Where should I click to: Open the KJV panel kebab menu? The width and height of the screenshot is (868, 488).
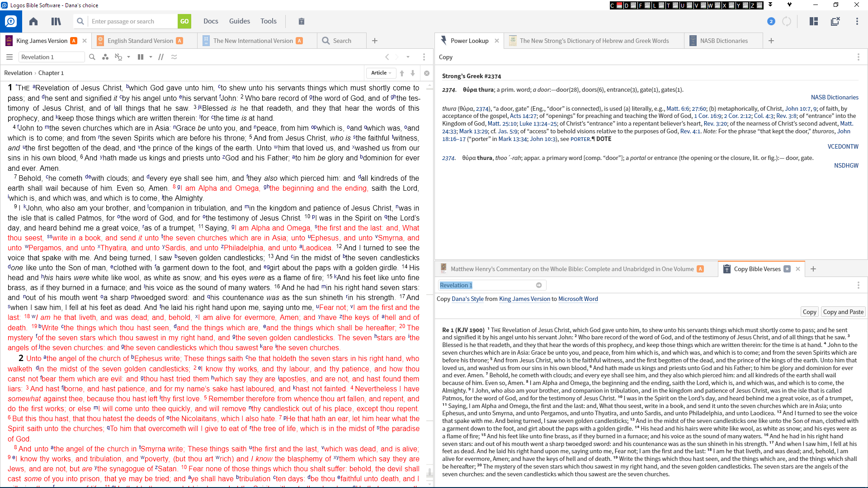(424, 57)
